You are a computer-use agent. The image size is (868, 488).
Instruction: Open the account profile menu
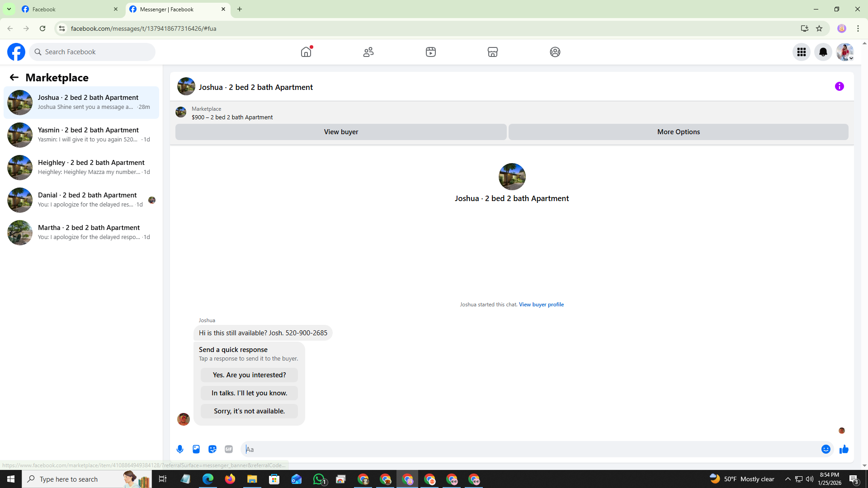point(845,52)
